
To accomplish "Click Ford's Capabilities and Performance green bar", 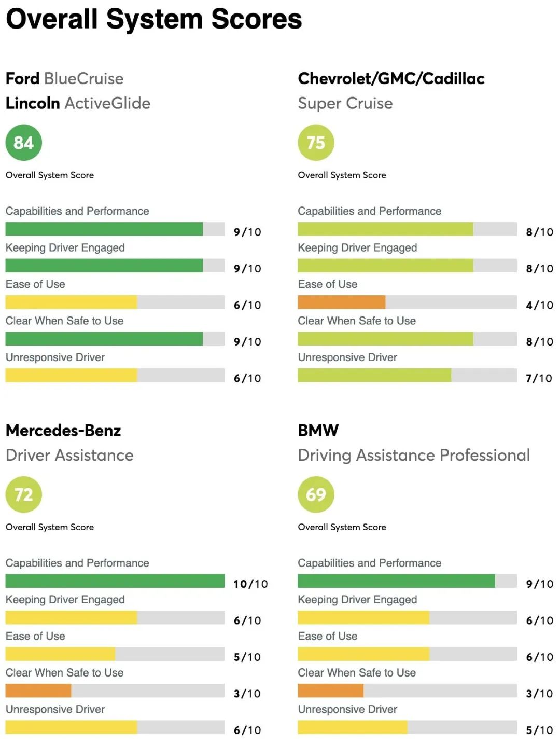I will pos(104,229).
